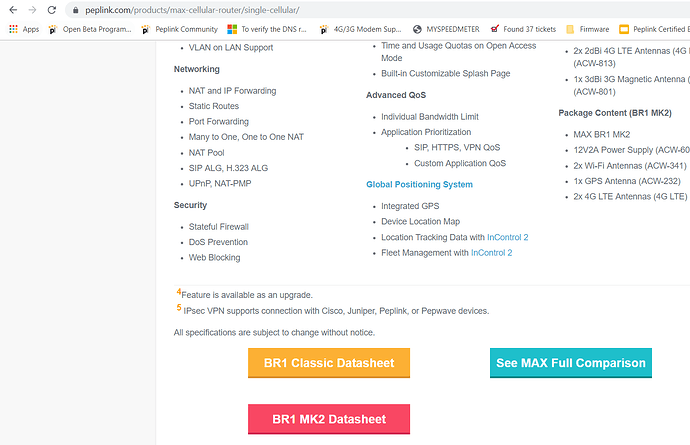690x445 pixels.
Task: Click the Security section heading
Action: [x=190, y=205]
